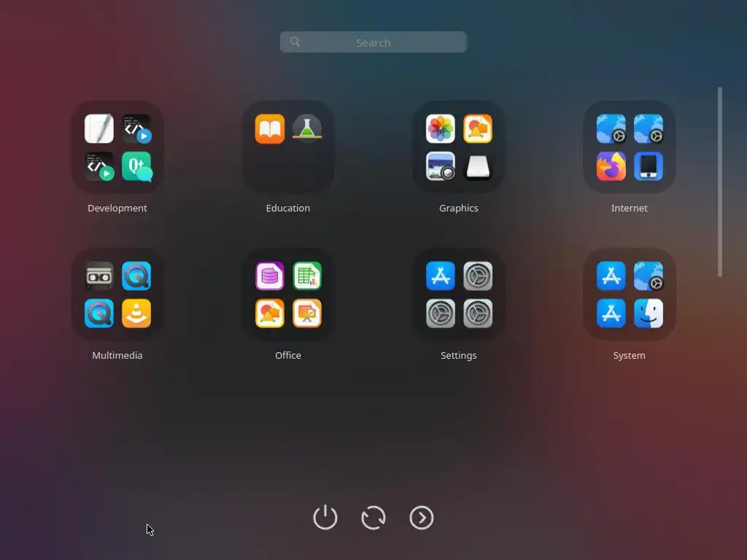Open code icon with blue play badge
The height and width of the screenshot is (560, 747).
pyautogui.click(x=136, y=128)
